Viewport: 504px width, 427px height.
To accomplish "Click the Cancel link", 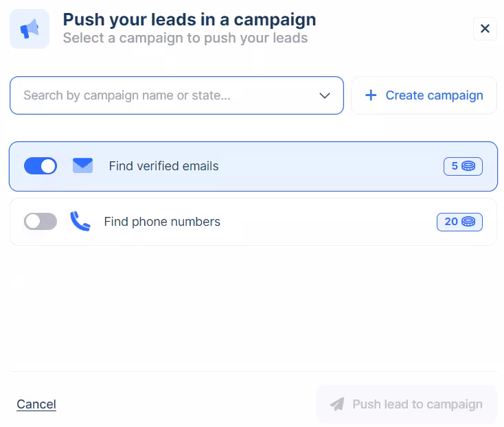I will click(x=36, y=404).
